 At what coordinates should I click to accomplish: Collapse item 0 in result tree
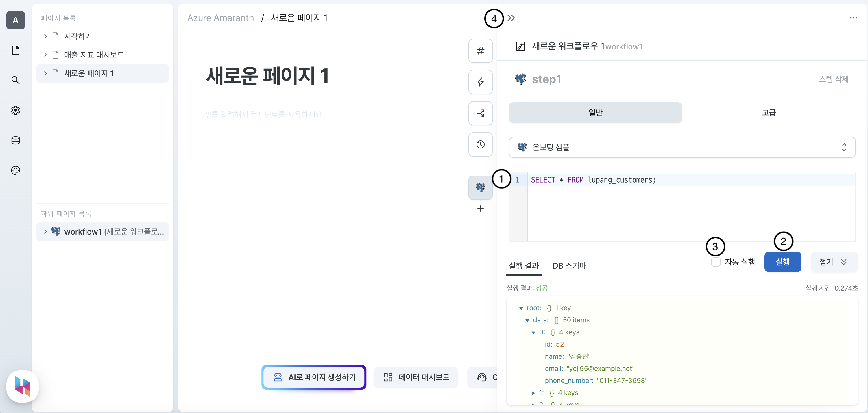[533, 332]
